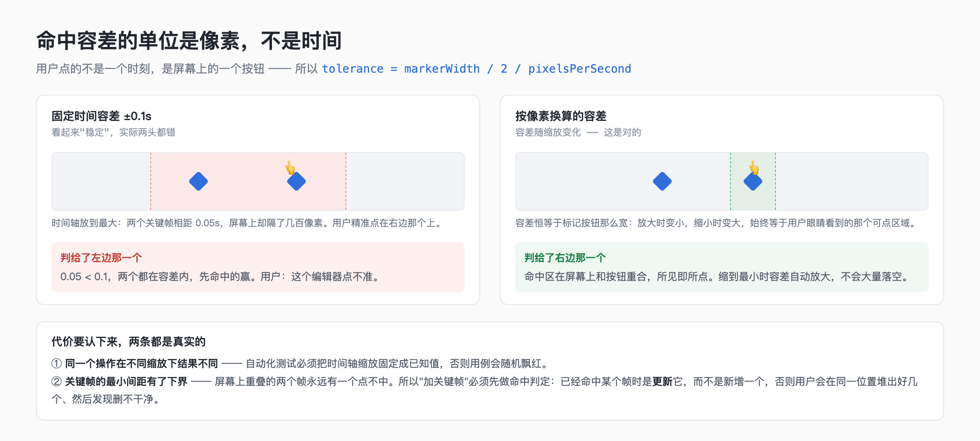Click the right keyframe diamond in green hit zone
This screenshot has height=441, width=980.
coord(753,181)
